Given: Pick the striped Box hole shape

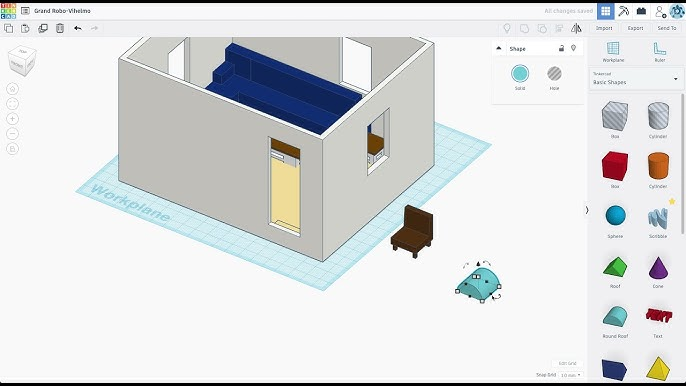Looking at the screenshot, I should tap(615, 116).
